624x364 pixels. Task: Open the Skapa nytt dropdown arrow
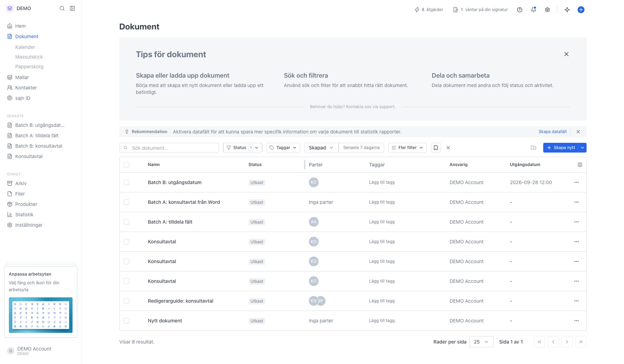point(583,148)
